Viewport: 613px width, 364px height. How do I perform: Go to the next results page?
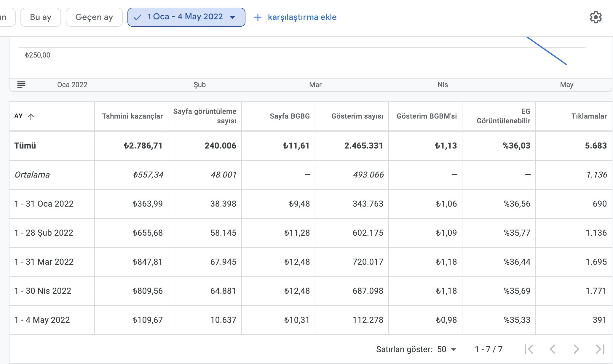point(576,349)
